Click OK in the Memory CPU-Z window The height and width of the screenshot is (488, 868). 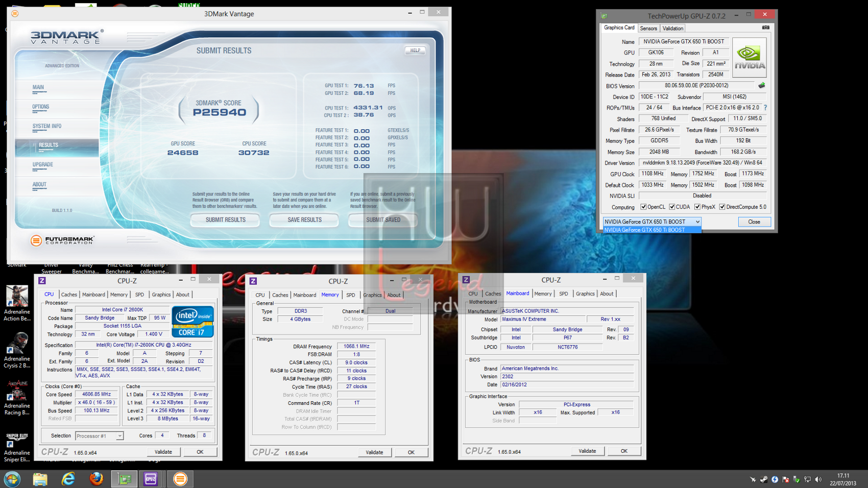(x=411, y=452)
